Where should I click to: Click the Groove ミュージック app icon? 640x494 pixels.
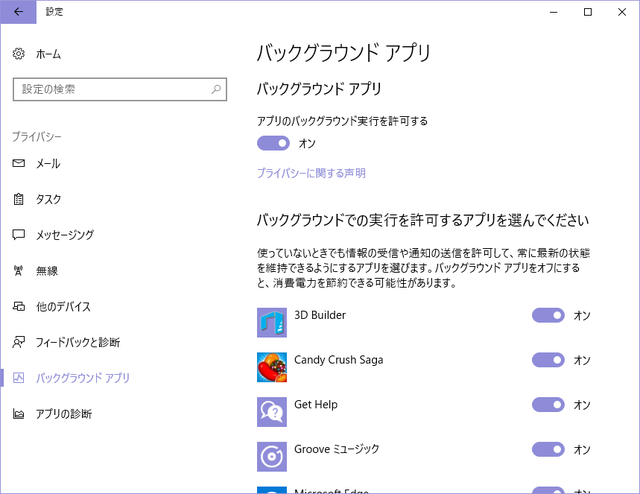(x=272, y=456)
